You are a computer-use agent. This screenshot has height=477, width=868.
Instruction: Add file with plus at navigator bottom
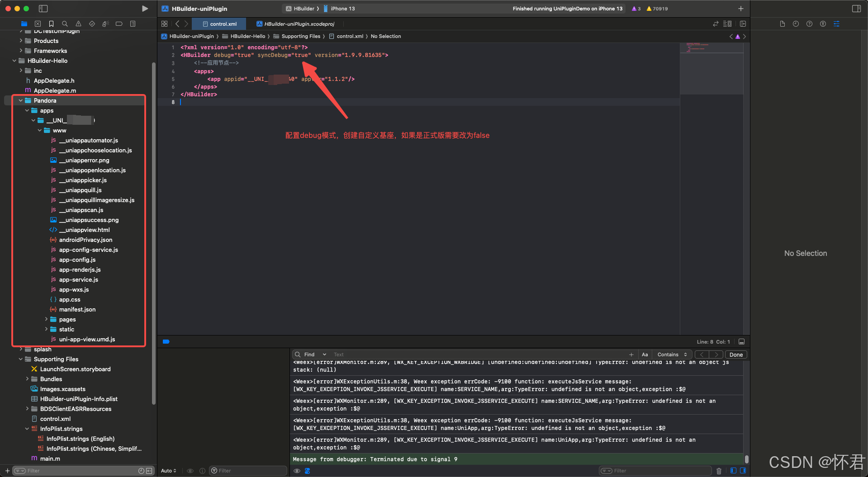(7, 471)
